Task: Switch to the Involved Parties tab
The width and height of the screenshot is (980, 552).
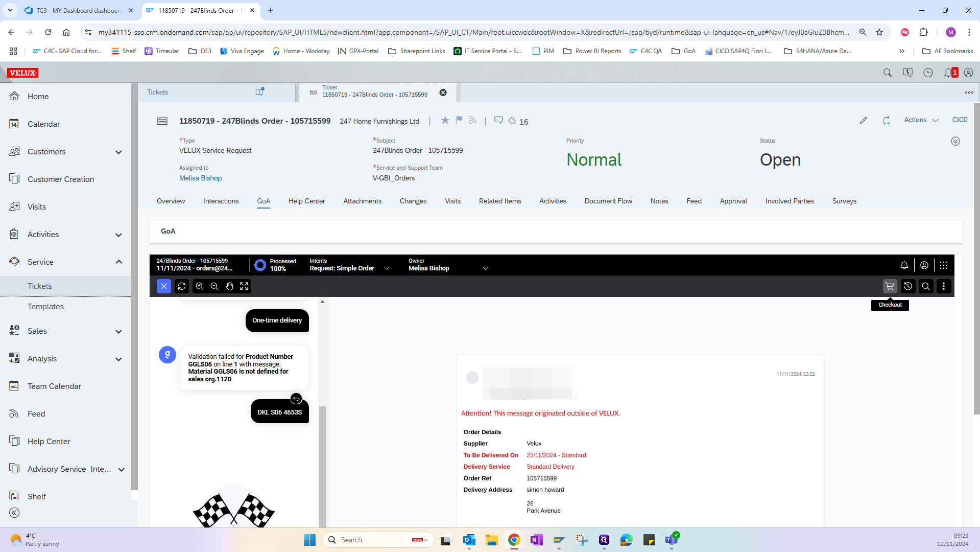Action: pos(790,201)
